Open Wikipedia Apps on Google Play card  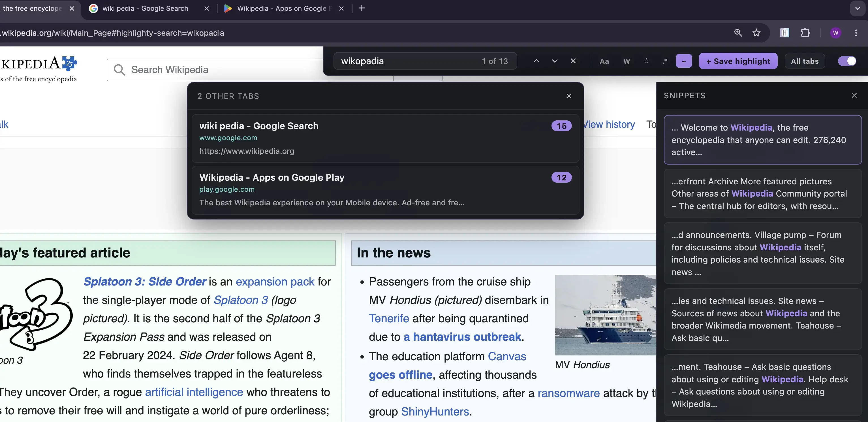[385, 190]
